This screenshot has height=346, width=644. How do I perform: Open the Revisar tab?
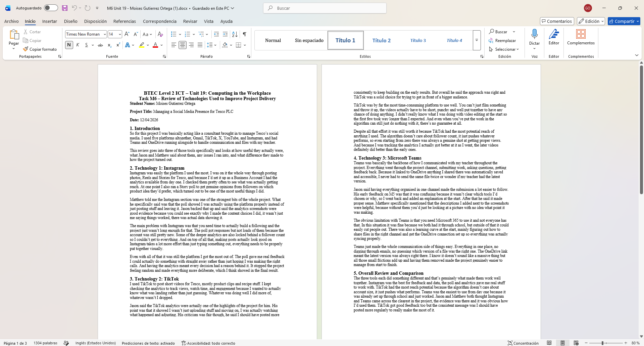coord(190,21)
